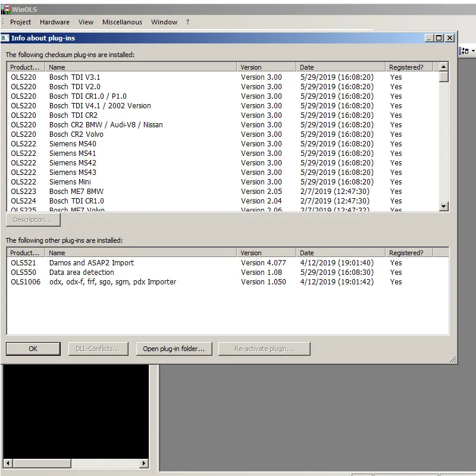Sort other plug-ins by Registered? column header
The height and width of the screenshot is (476, 476).
click(x=409, y=252)
